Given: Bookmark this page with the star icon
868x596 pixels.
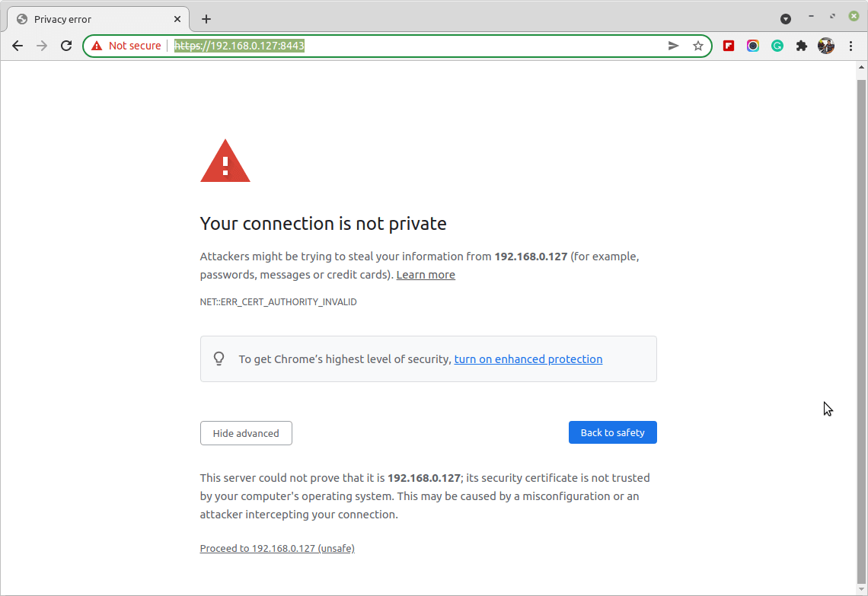Looking at the screenshot, I should (x=698, y=46).
